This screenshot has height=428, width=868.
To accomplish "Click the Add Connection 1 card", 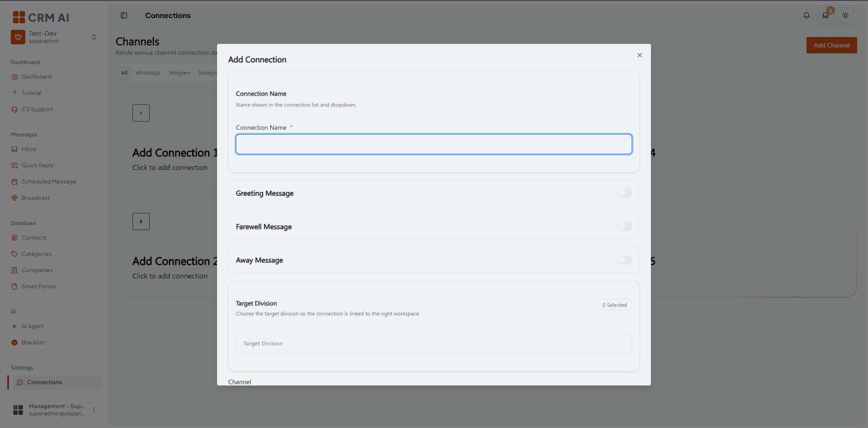I will (166, 138).
